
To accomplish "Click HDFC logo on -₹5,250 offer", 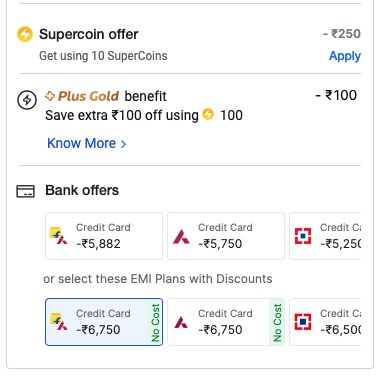I will coord(303,236).
